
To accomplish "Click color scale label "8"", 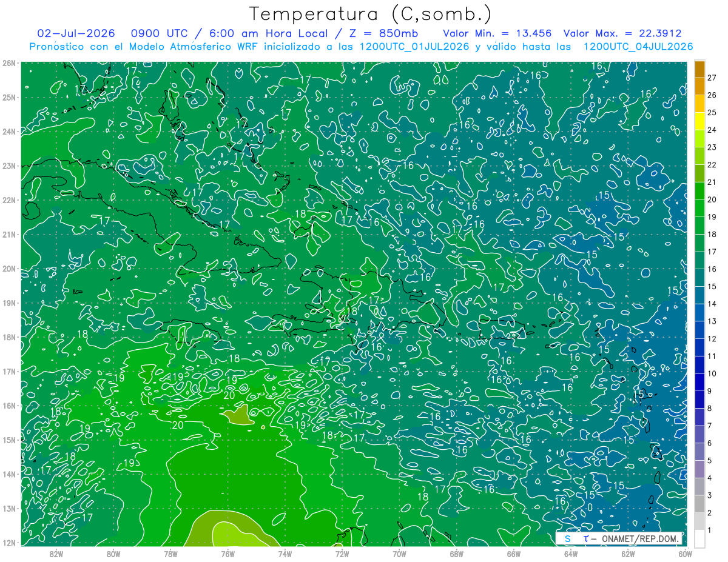I will click(x=710, y=408).
